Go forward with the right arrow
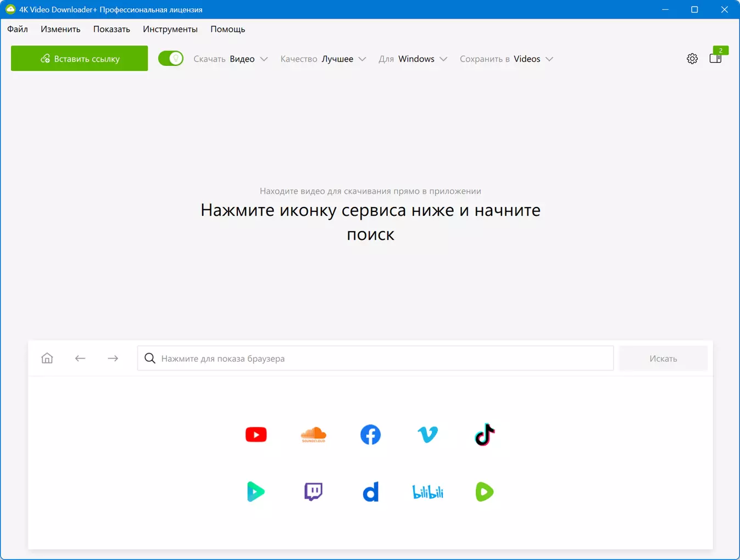 tap(113, 359)
